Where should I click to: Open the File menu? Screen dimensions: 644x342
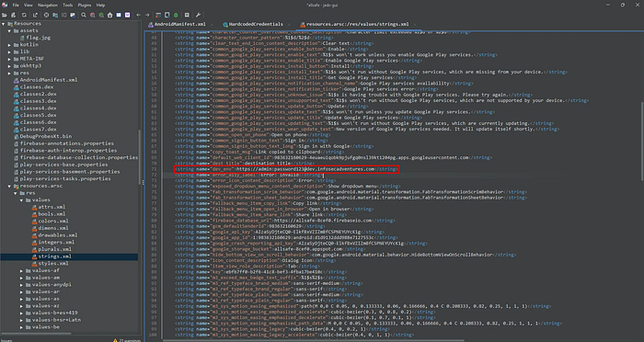click(16, 6)
